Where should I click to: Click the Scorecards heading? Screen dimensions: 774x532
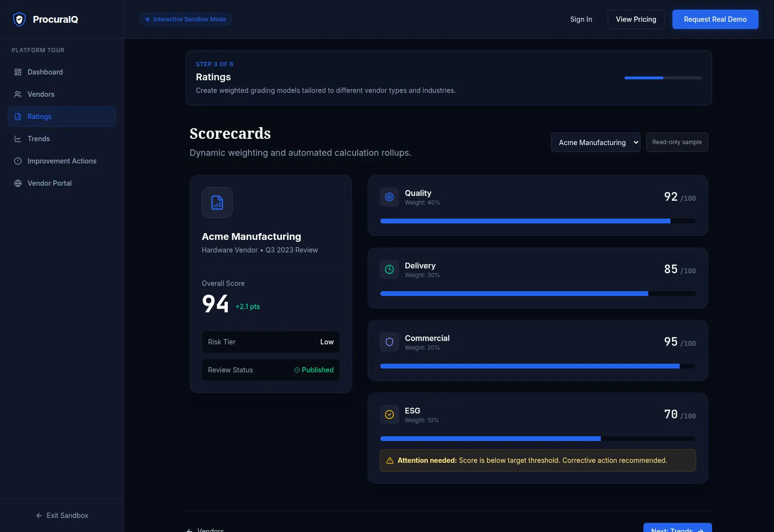click(x=230, y=133)
